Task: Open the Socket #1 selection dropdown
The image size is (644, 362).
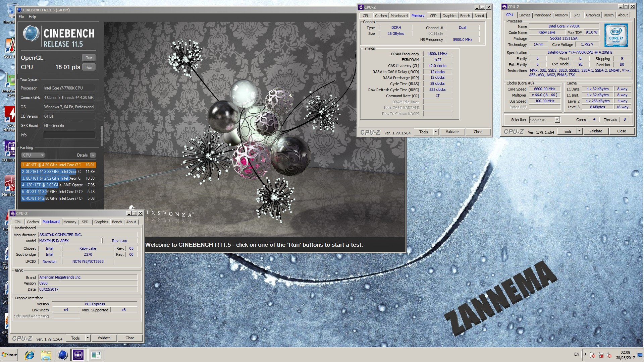Action: tap(544, 120)
